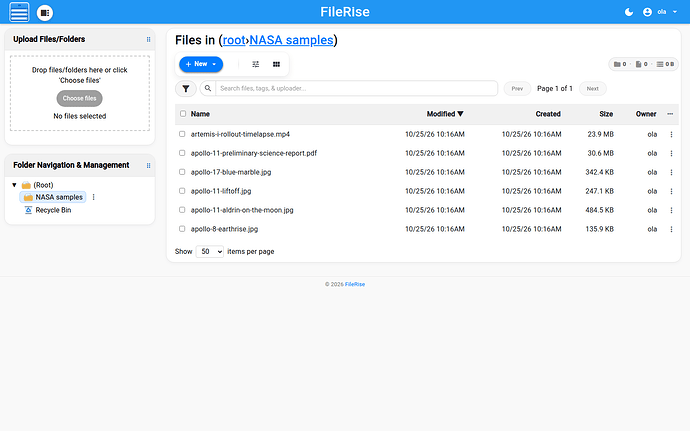Select NASA samples in the folder tree
The image size is (690, 431).
pyautogui.click(x=53, y=197)
